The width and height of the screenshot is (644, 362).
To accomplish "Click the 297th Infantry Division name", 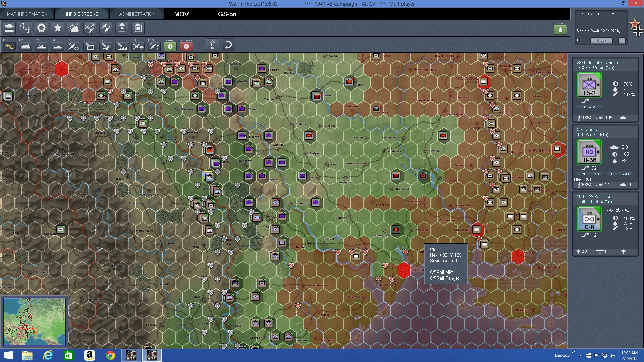I will pyautogui.click(x=598, y=62).
